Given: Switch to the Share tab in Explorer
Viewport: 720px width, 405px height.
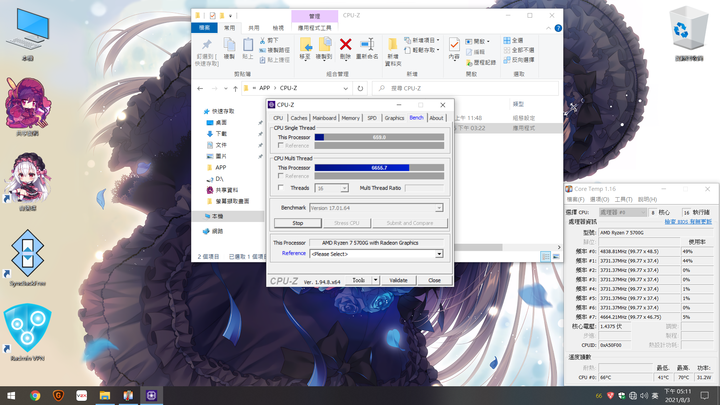Looking at the screenshot, I should click(x=253, y=28).
